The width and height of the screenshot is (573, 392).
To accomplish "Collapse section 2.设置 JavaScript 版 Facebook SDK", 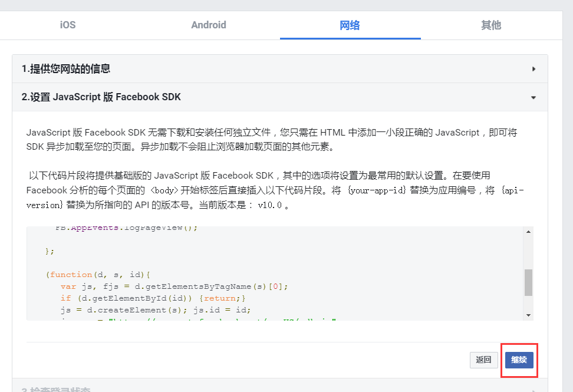I will 280,97.
